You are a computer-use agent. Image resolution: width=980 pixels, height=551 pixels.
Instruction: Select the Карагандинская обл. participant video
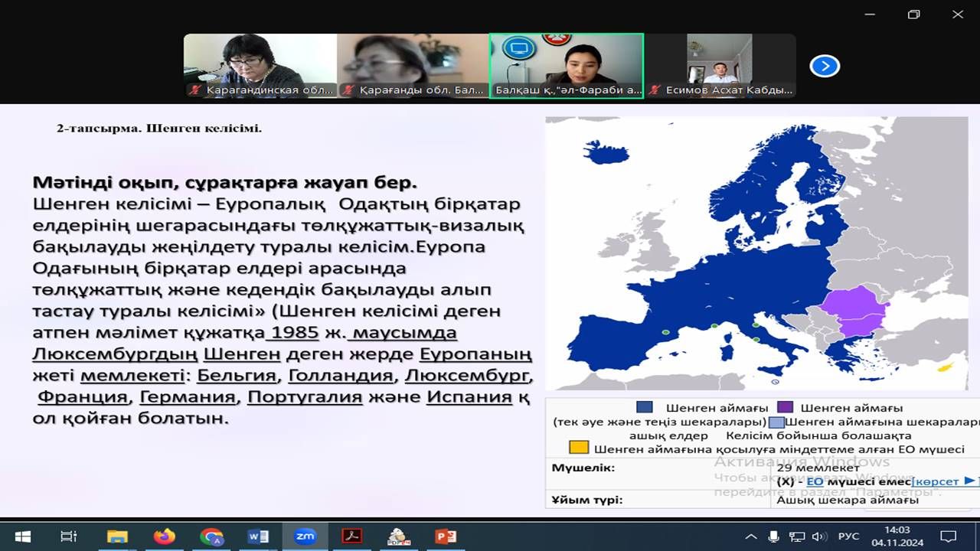pos(260,66)
